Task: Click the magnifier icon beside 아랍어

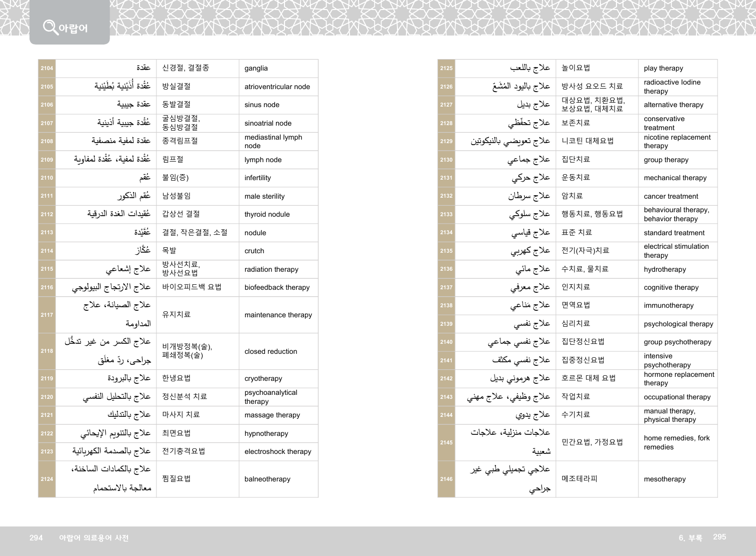Action: [x=50, y=27]
